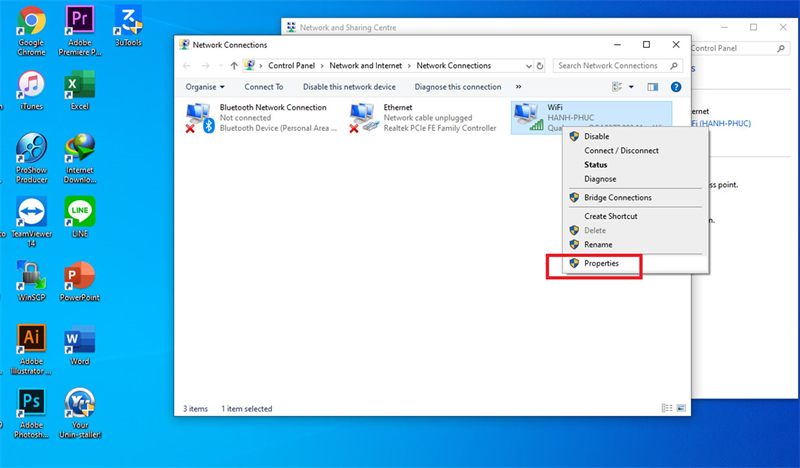Open Internet Download Manager shortcut

point(80,158)
